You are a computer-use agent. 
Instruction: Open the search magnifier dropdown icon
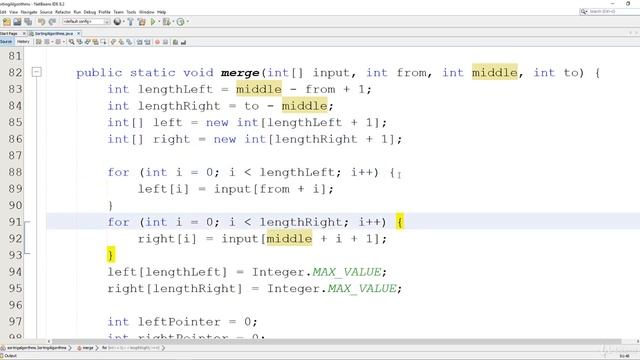584,12
